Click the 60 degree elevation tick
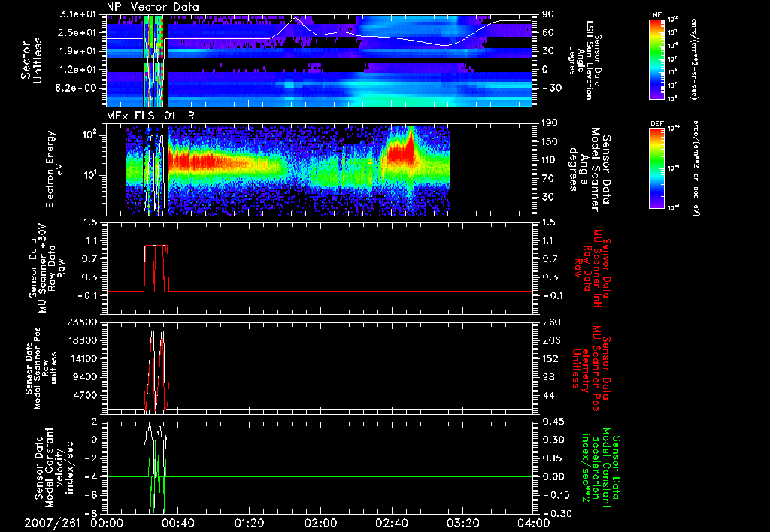 [547, 32]
